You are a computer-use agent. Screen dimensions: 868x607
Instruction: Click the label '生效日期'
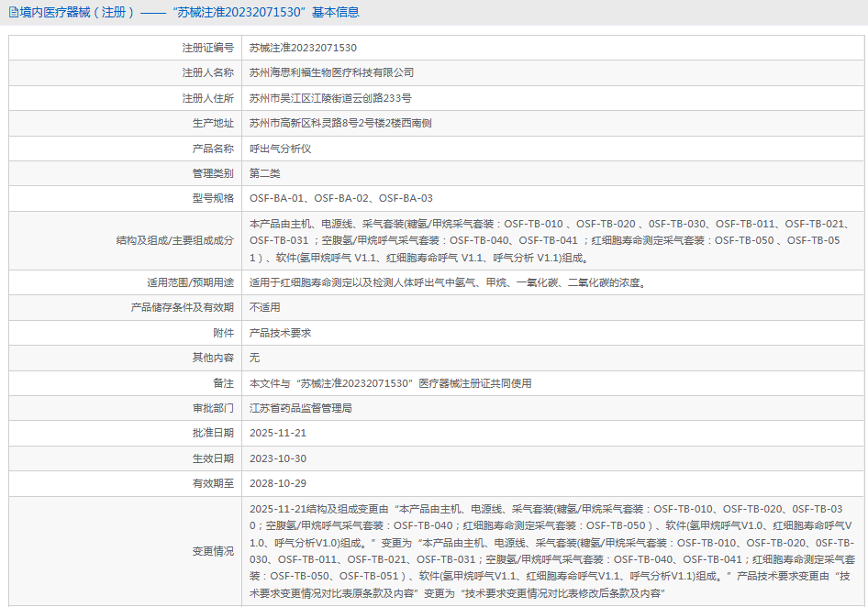point(213,458)
